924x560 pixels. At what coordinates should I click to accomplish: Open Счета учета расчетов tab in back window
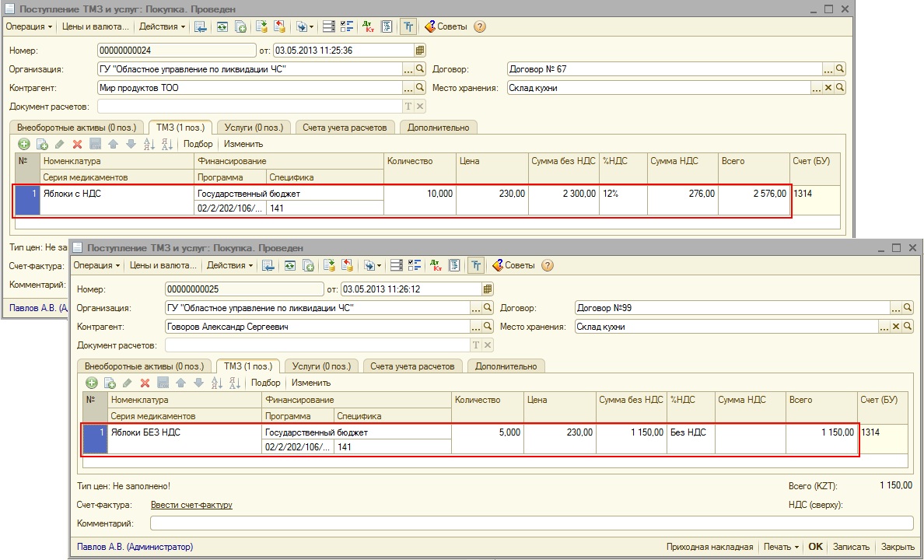pyautogui.click(x=345, y=128)
